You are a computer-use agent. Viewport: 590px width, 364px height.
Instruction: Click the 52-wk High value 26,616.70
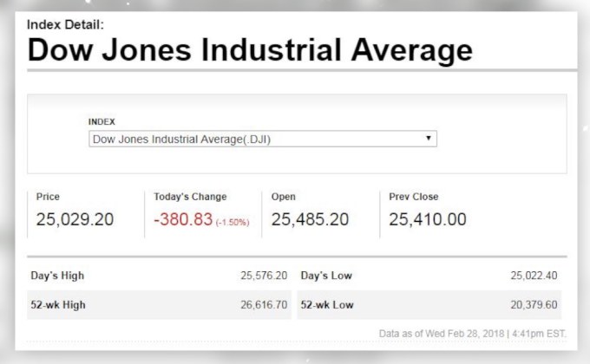[x=264, y=305]
